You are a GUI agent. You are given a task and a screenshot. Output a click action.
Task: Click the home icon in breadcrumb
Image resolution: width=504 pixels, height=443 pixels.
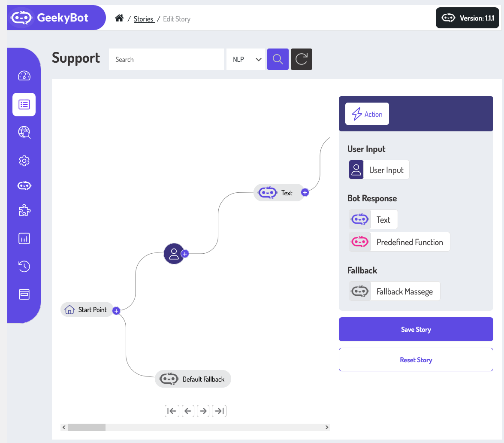click(119, 18)
